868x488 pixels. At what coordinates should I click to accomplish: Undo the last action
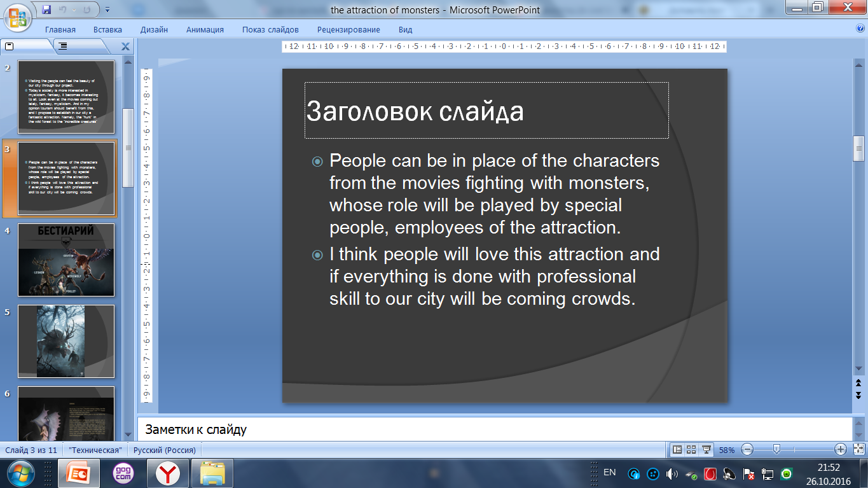[63, 10]
